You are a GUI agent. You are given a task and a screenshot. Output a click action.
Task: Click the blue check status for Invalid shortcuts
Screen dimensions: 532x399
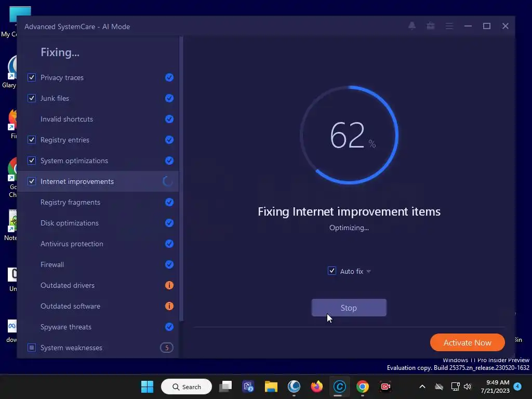tap(169, 119)
